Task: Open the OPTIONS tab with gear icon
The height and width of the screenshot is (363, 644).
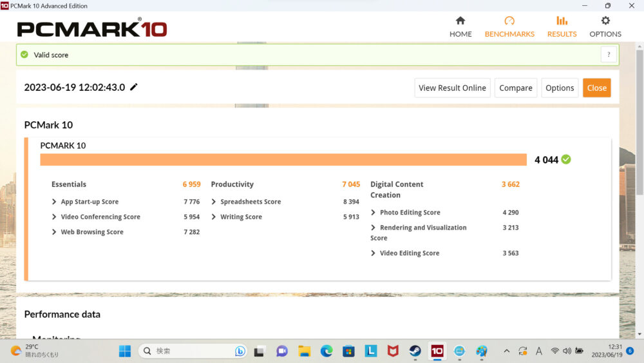Action: (x=605, y=27)
